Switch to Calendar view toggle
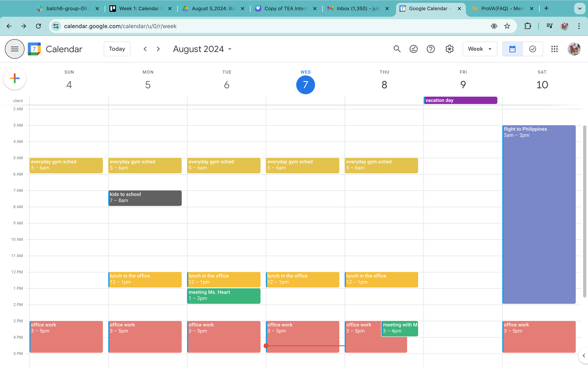Image resolution: width=588 pixels, height=367 pixels. pos(512,49)
